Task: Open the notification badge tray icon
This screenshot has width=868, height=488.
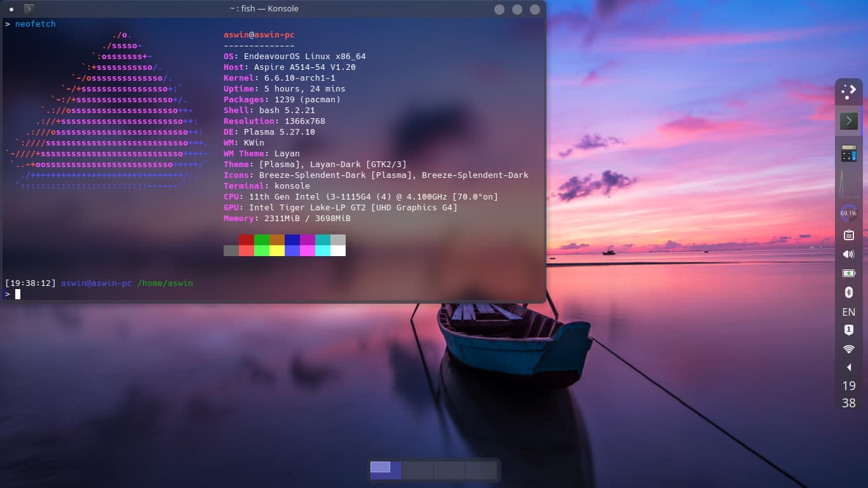Action: pos(848,330)
